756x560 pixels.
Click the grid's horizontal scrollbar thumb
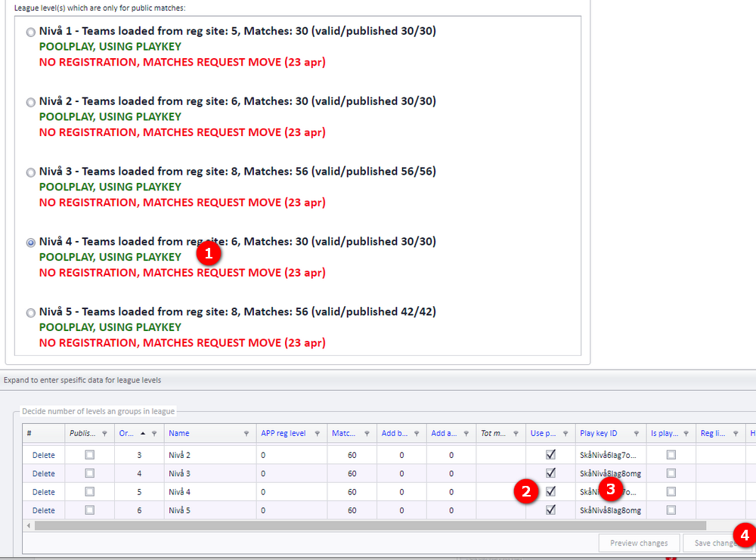(x=370, y=525)
